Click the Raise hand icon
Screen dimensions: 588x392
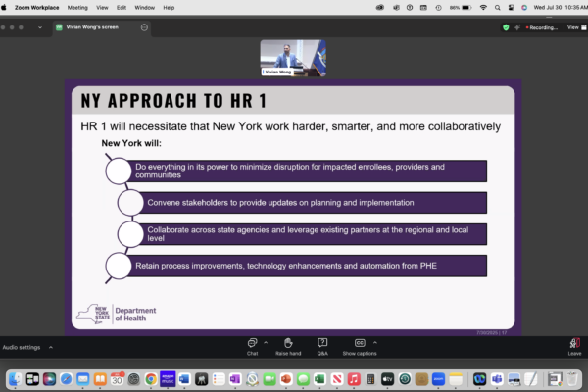[287, 345]
